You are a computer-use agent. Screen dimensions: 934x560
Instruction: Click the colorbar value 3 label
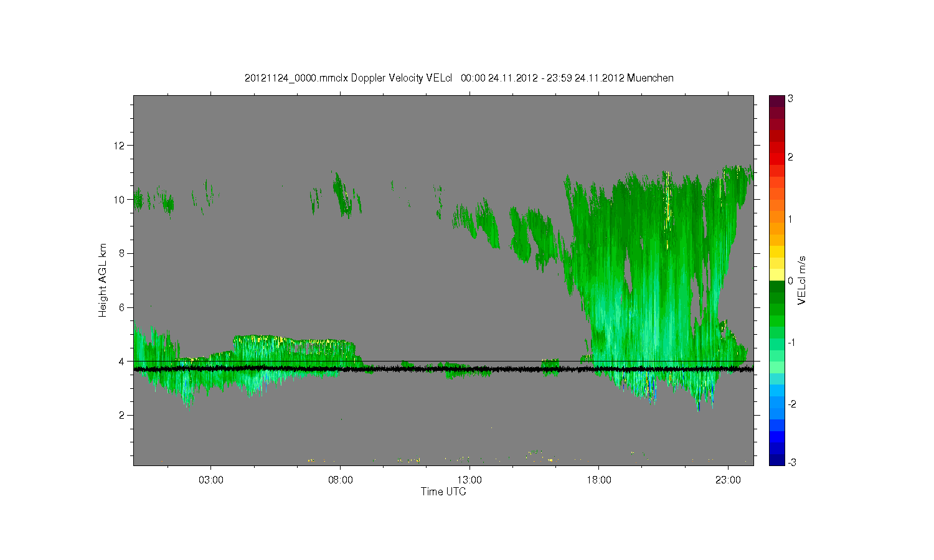pyautogui.click(x=790, y=99)
